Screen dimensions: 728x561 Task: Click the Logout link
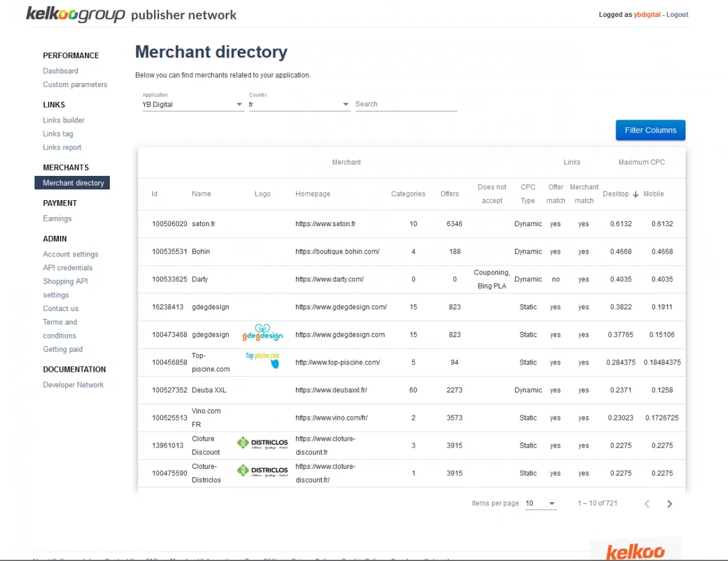(677, 15)
